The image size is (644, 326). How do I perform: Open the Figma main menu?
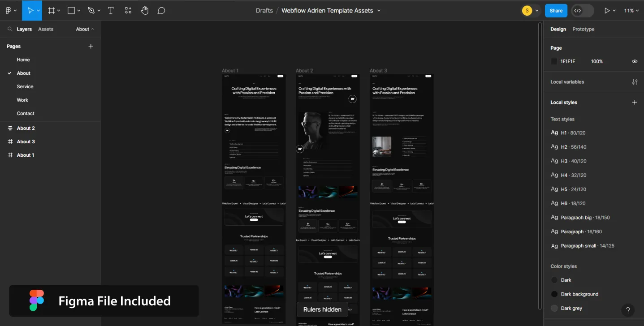[x=8, y=10]
